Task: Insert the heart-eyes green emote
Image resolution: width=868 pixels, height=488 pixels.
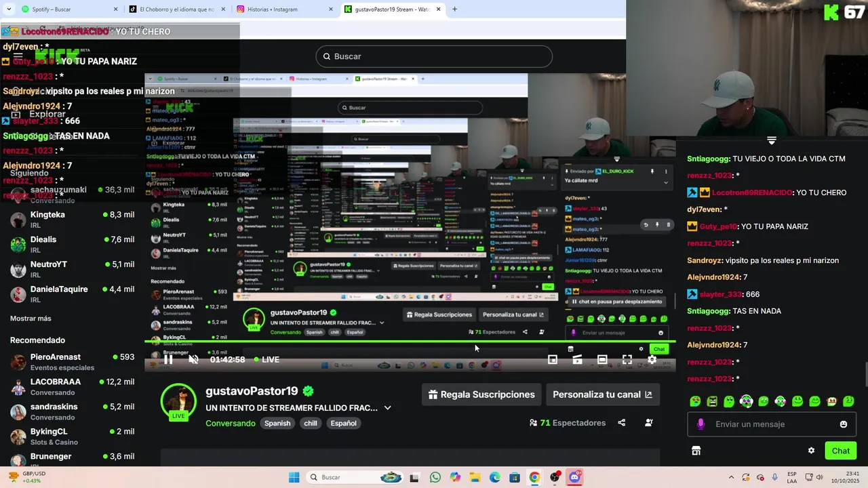Action: pyautogui.click(x=695, y=401)
